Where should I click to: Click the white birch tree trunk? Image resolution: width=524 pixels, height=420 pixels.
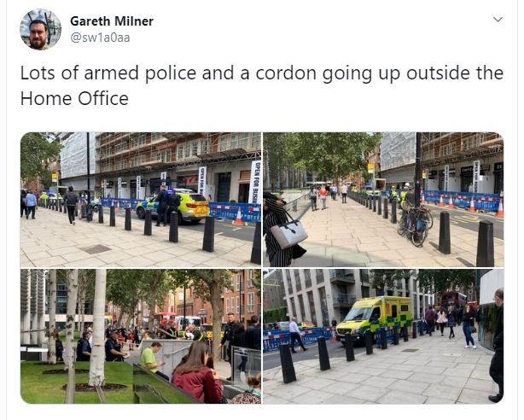click(97, 329)
